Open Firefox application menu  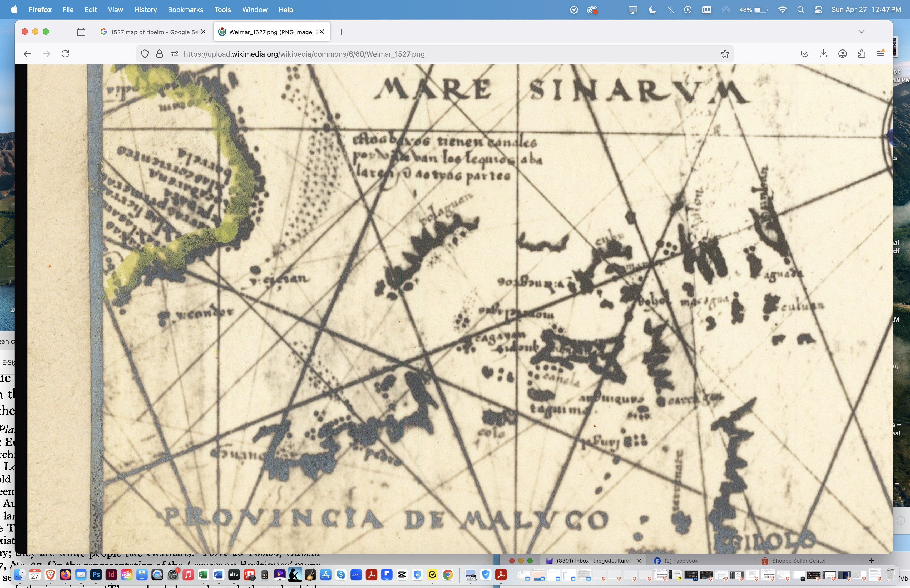(x=881, y=53)
